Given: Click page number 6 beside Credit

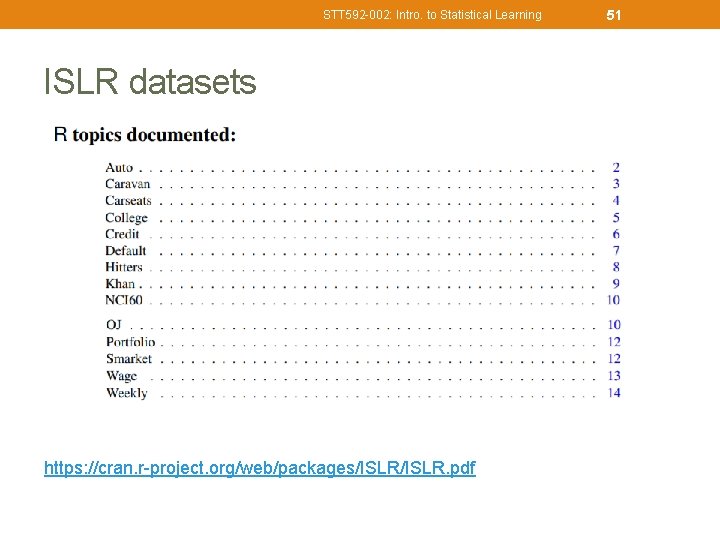Looking at the screenshot, I should [x=616, y=234].
